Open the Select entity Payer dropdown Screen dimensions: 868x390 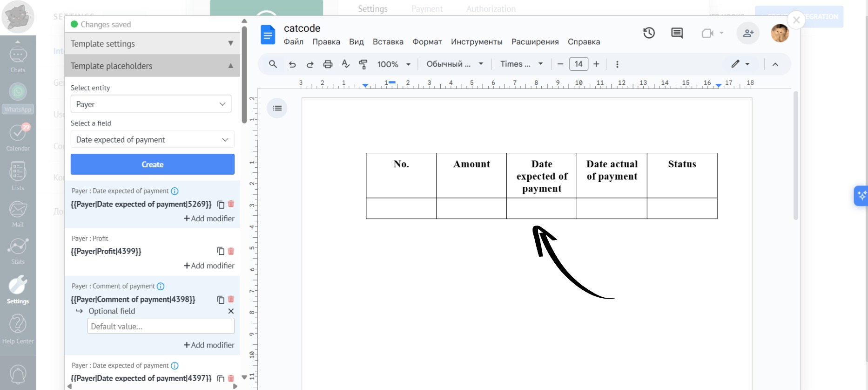(x=151, y=104)
